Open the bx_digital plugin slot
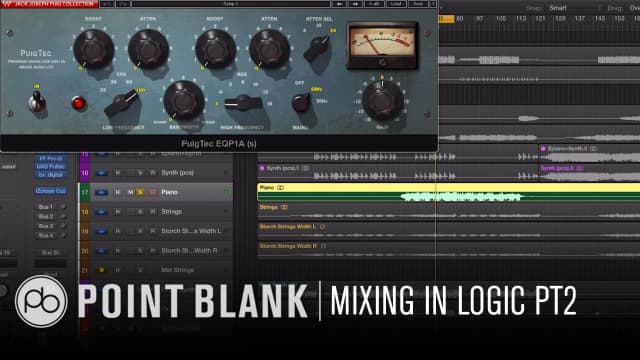 pos(51,175)
